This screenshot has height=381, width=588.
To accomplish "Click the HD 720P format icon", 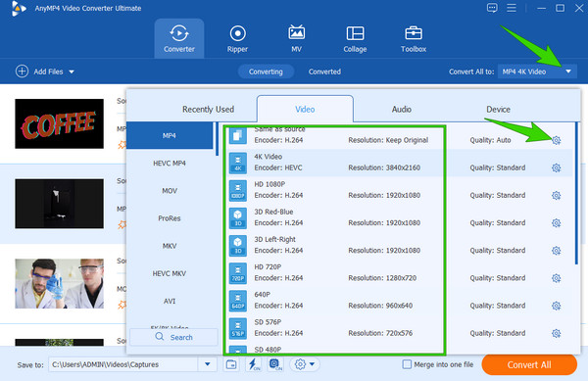I will 238,273.
